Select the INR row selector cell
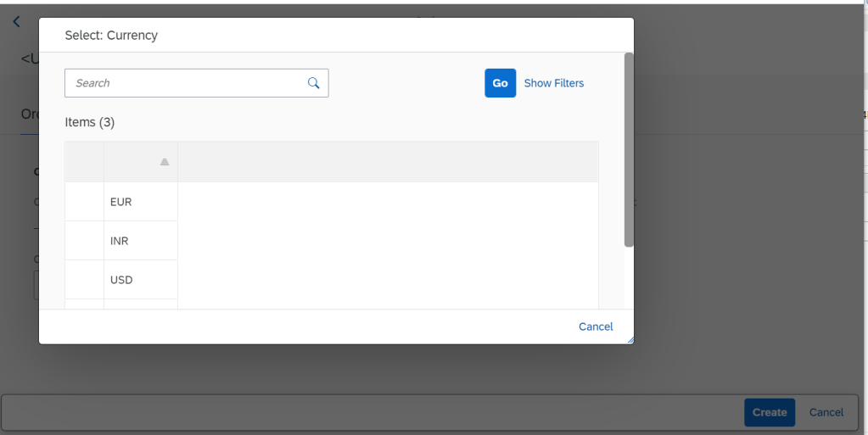 [84, 241]
